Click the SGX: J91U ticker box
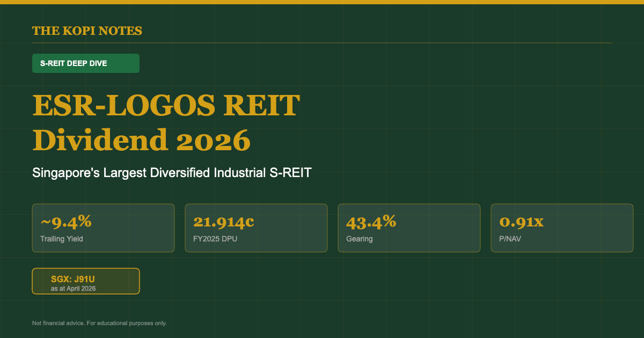This screenshot has height=338, width=644. pyautogui.click(x=86, y=281)
